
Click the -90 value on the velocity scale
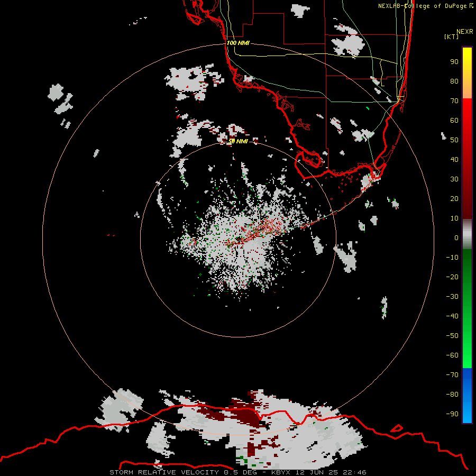[452, 414]
